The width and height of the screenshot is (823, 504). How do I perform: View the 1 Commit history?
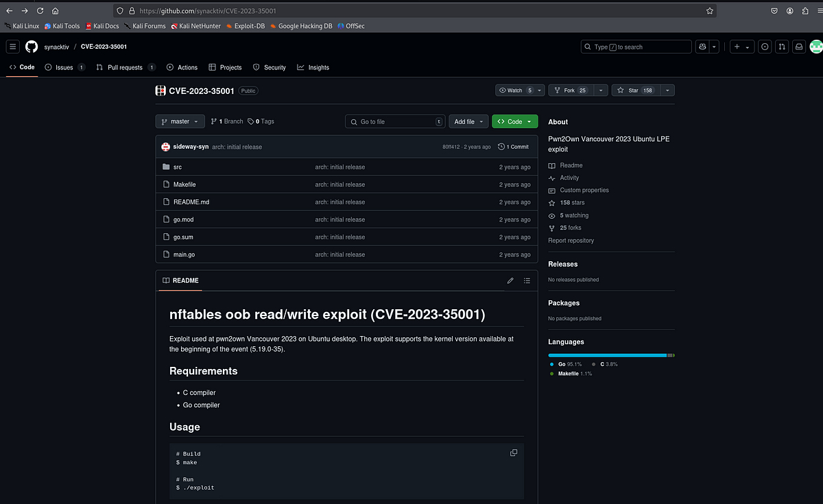(x=513, y=147)
